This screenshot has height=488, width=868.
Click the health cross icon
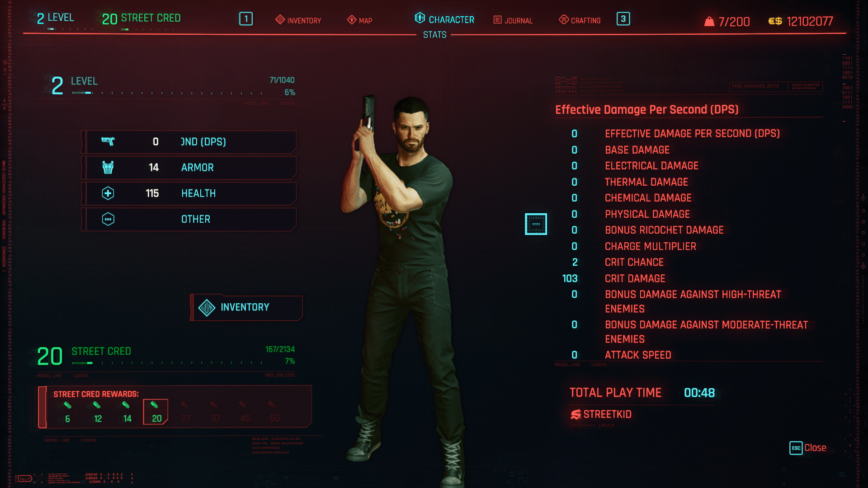107,193
